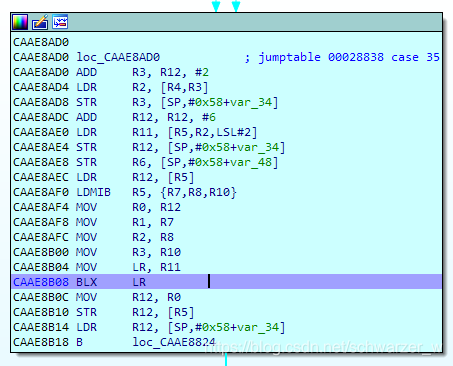The width and height of the screenshot is (453, 366).
Task: Select the MOV R2, R8 line
Action: (94, 237)
